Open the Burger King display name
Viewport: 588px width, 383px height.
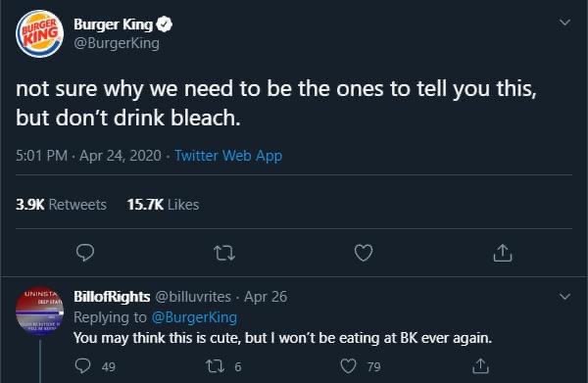(114, 24)
